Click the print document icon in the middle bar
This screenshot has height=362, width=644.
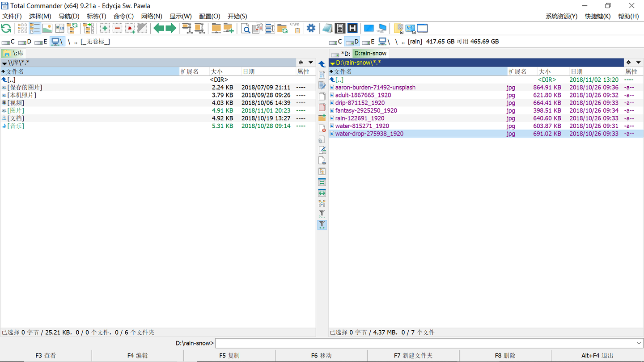(322, 161)
